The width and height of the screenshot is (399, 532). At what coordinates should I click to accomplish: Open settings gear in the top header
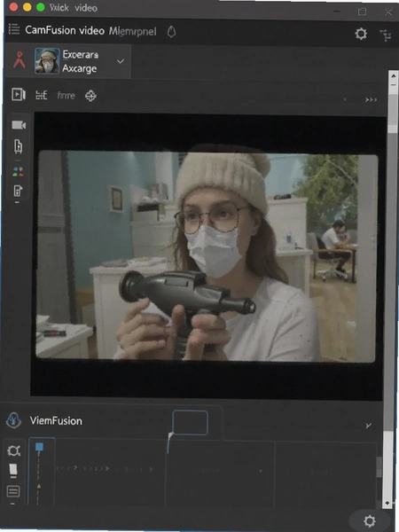coord(361,34)
